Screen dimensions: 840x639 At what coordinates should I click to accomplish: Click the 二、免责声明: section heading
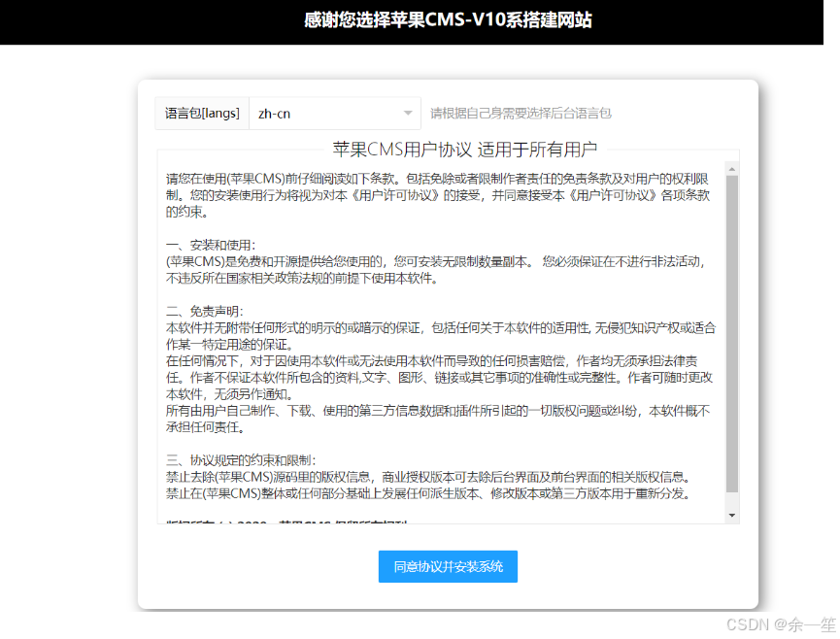(x=205, y=311)
